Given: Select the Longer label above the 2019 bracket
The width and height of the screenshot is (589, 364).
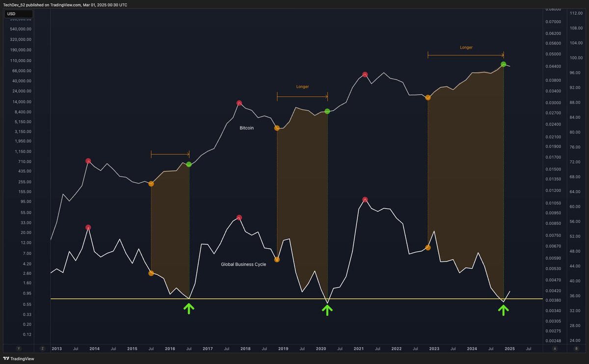Looking at the screenshot, I should tap(302, 86).
